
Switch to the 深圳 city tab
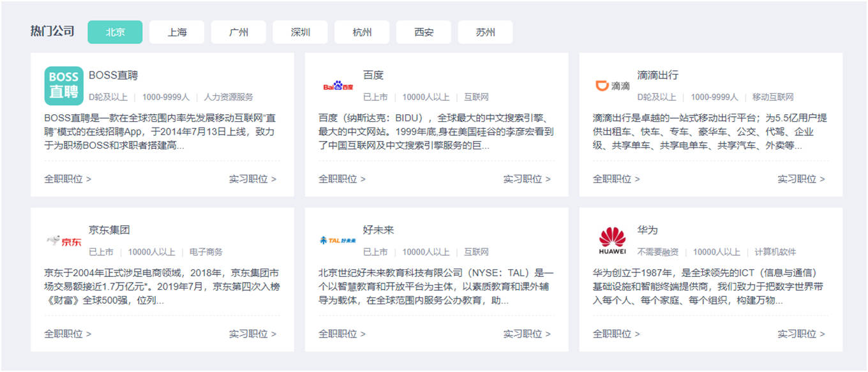point(300,32)
